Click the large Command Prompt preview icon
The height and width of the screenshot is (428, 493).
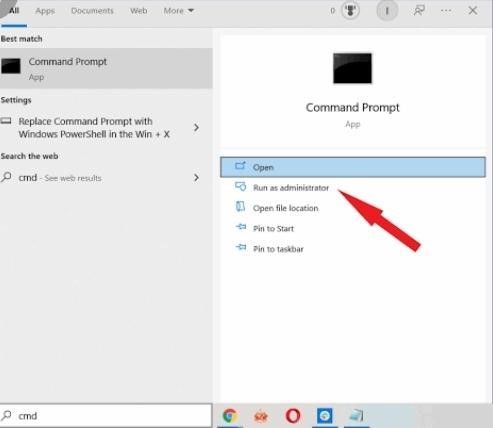coord(352,68)
